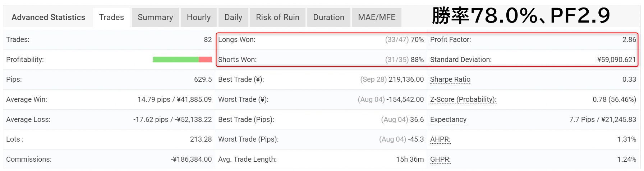Select the Daily tab
Image resolution: width=644 pixels, height=171 pixels.
click(233, 17)
